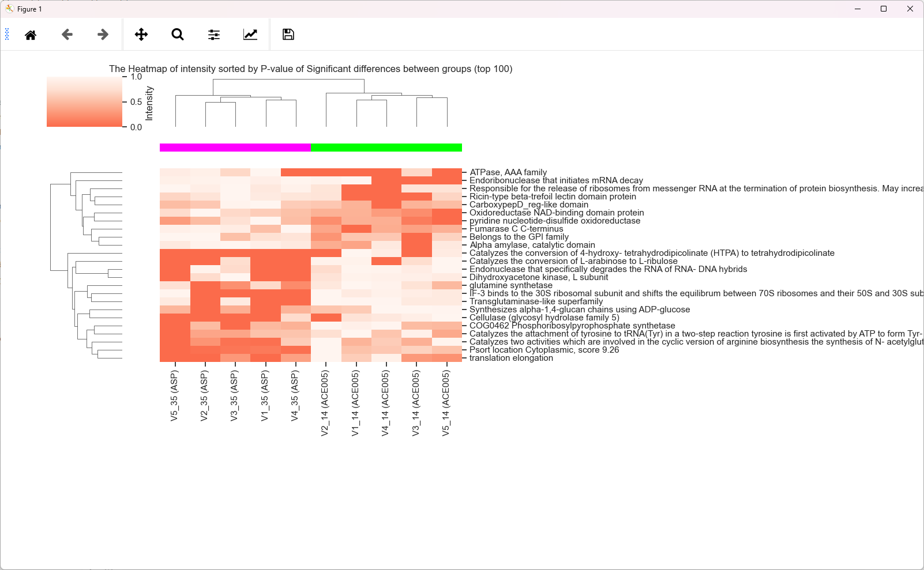Click the 'Fumarase C C-terminus' label

click(x=516, y=229)
